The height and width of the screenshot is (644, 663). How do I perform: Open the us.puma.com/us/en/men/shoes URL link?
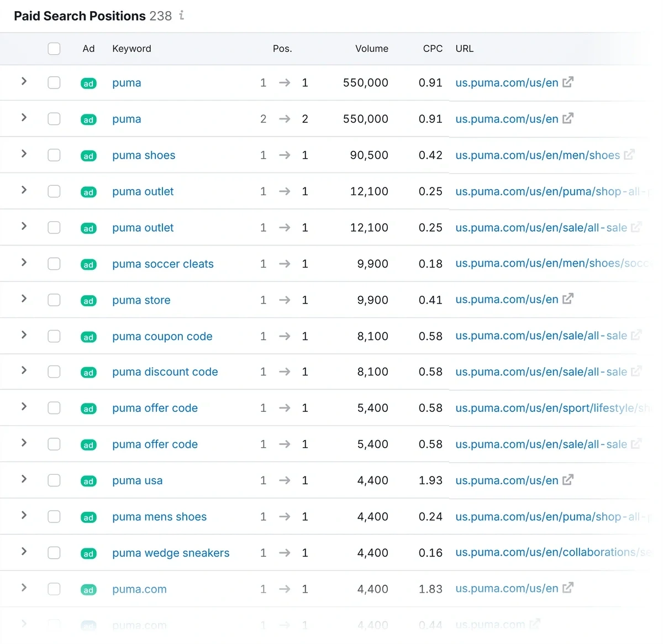538,155
